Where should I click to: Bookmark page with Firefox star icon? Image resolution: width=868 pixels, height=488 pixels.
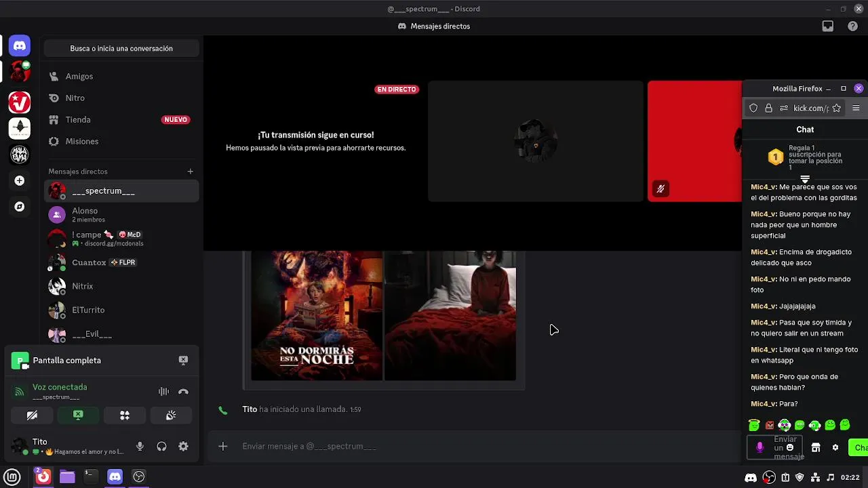point(837,108)
